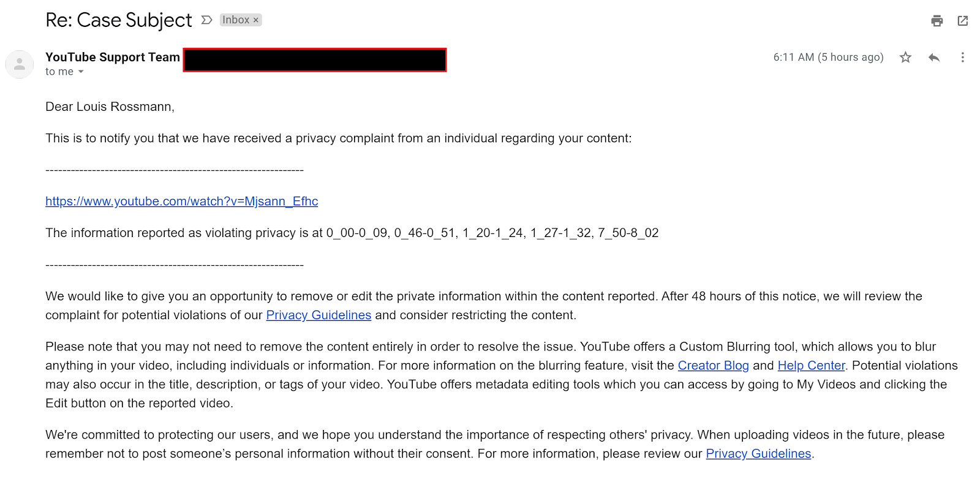Click the 'to me' recipient text
This screenshot has width=980, height=479.
click(x=59, y=72)
